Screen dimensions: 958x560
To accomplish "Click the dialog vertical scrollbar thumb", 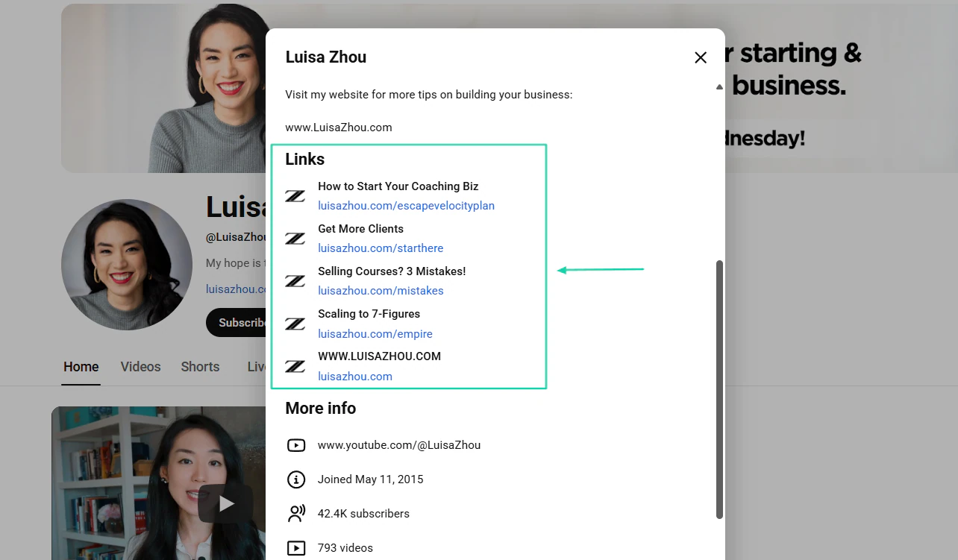I will 719,389.
